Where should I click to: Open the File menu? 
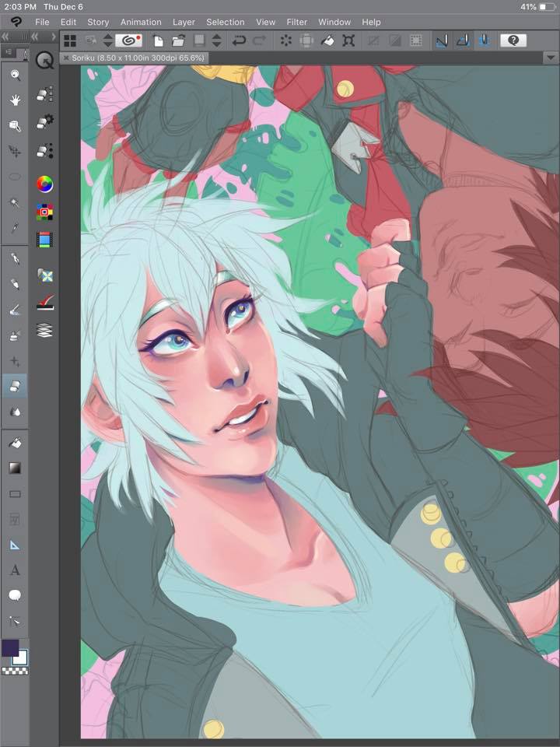[42, 22]
